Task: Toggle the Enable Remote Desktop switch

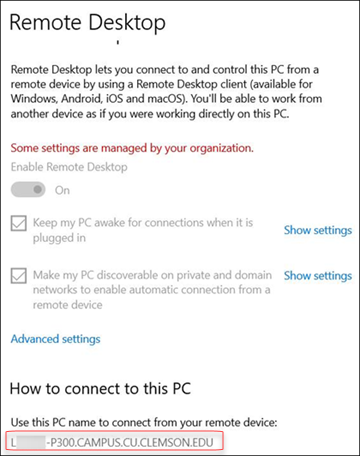Action: coord(28,190)
